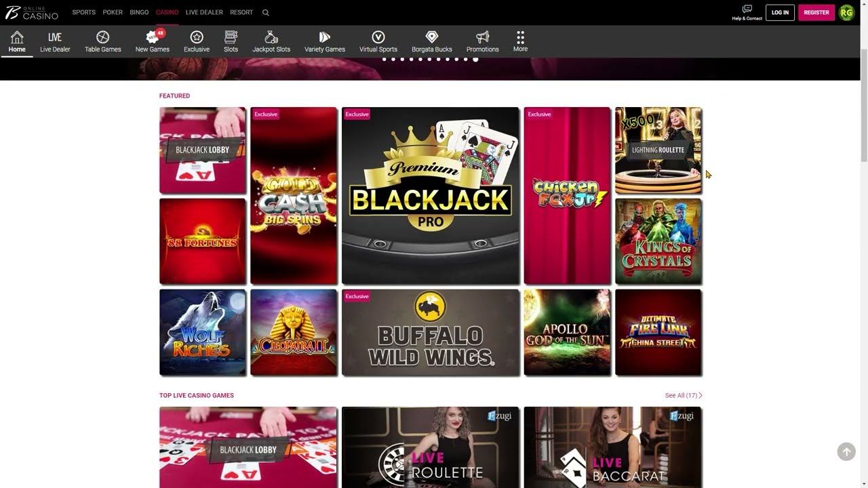This screenshot has height=488, width=868.
Task: Expand the More categories menu
Action: click(520, 41)
